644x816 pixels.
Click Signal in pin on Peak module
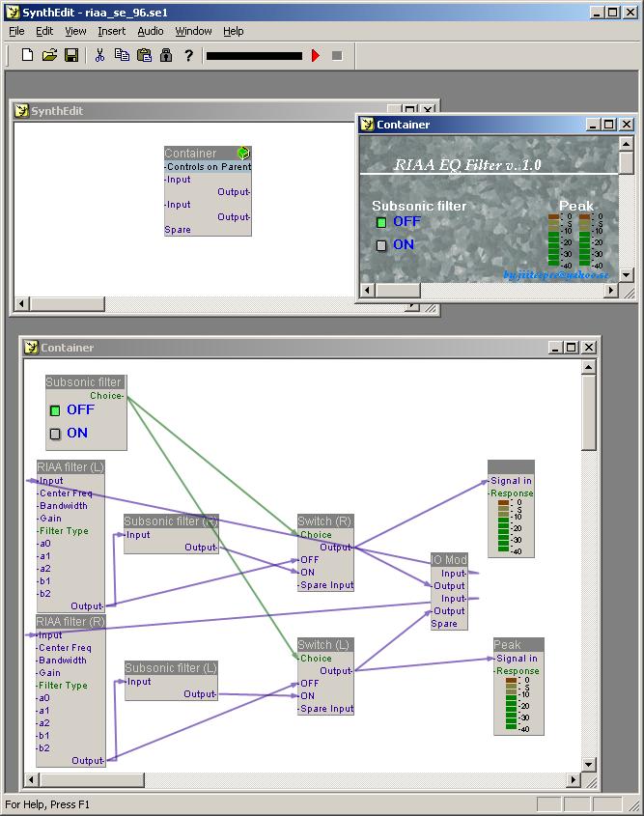tap(516, 659)
